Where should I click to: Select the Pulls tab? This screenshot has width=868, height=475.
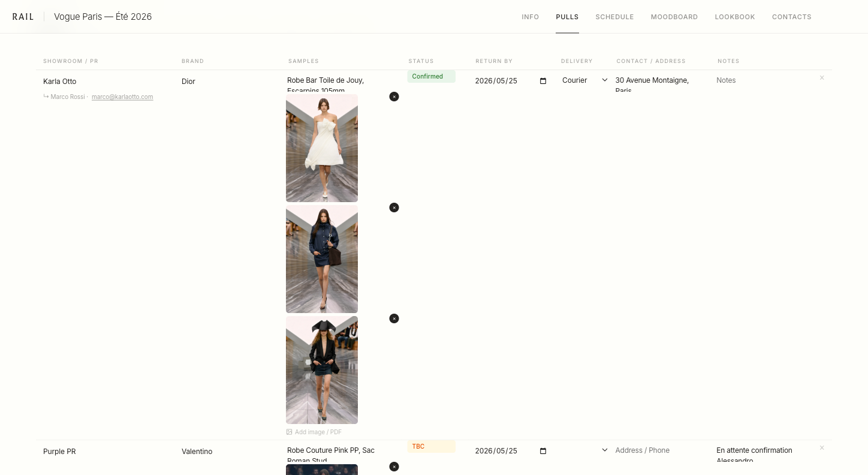pos(567,17)
